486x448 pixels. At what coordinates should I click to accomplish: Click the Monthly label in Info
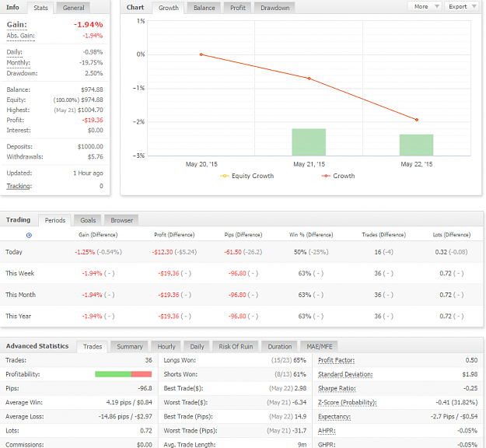pyautogui.click(x=19, y=63)
